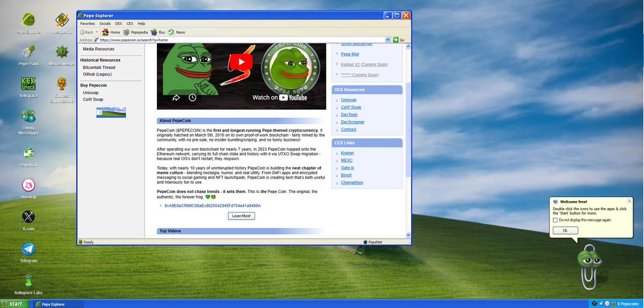Open the CEX menu

(x=130, y=24)
